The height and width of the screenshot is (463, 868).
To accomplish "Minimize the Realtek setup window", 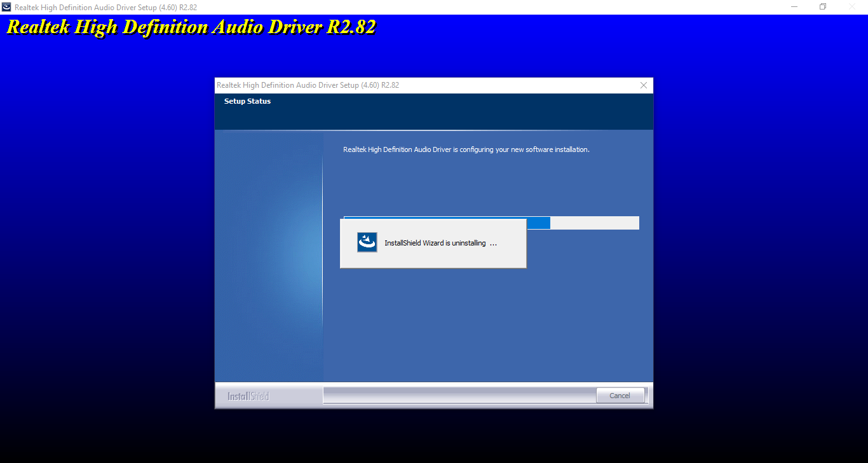I will (794, 7).
